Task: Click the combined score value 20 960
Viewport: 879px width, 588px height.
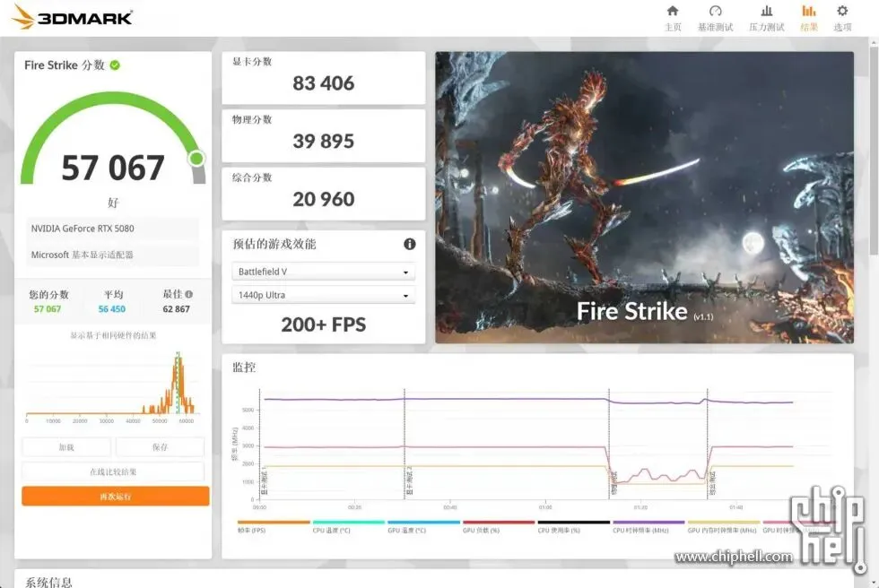Action: (324, 199)
